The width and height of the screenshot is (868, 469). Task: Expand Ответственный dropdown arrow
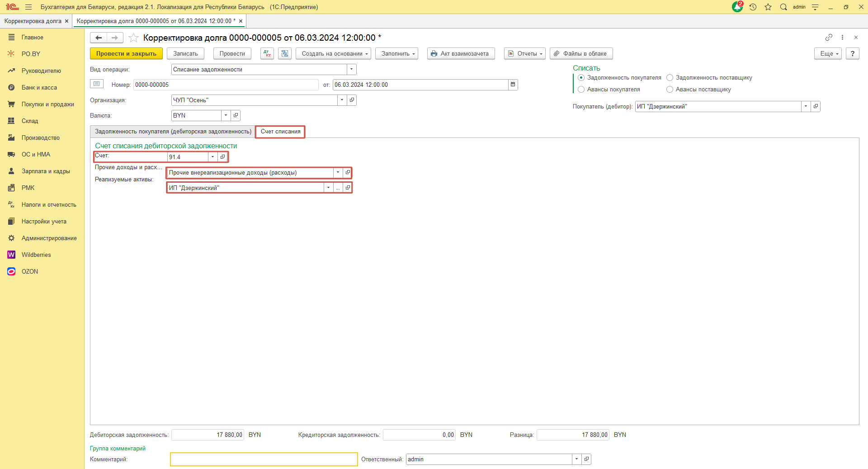pos(577,459)
